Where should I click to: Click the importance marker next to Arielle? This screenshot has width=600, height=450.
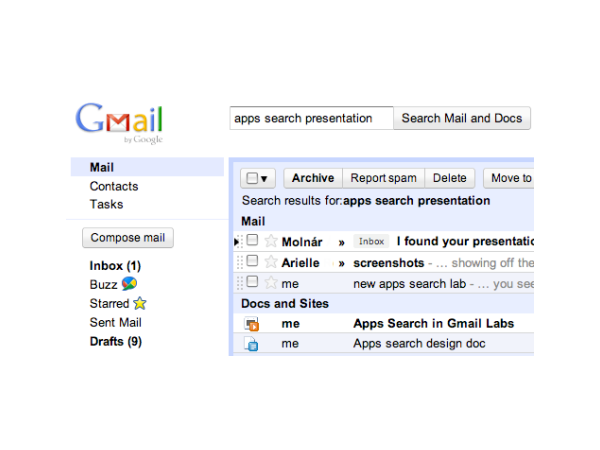pos(341,263)
